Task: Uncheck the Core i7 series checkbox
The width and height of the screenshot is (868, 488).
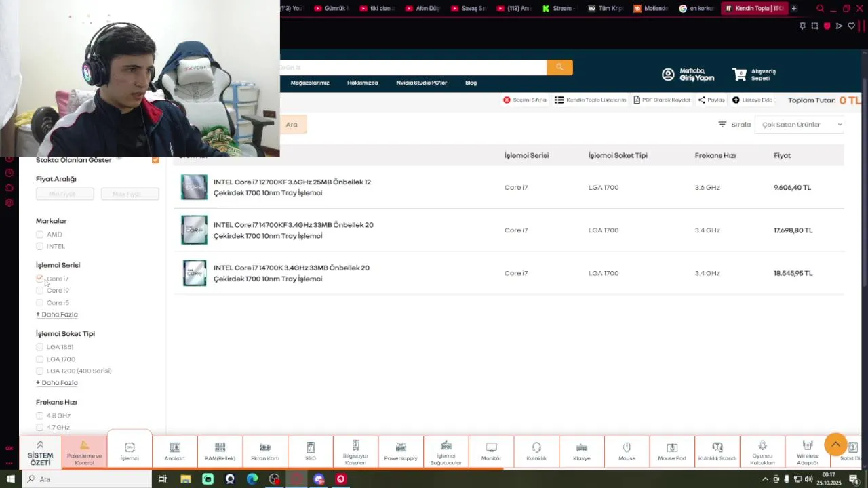Action: (39, 279)
